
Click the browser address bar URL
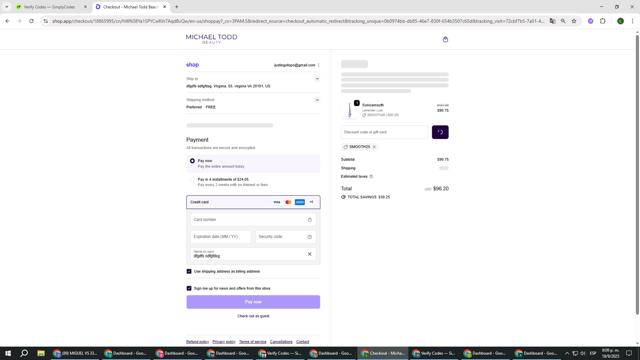(x=298, y=21)
